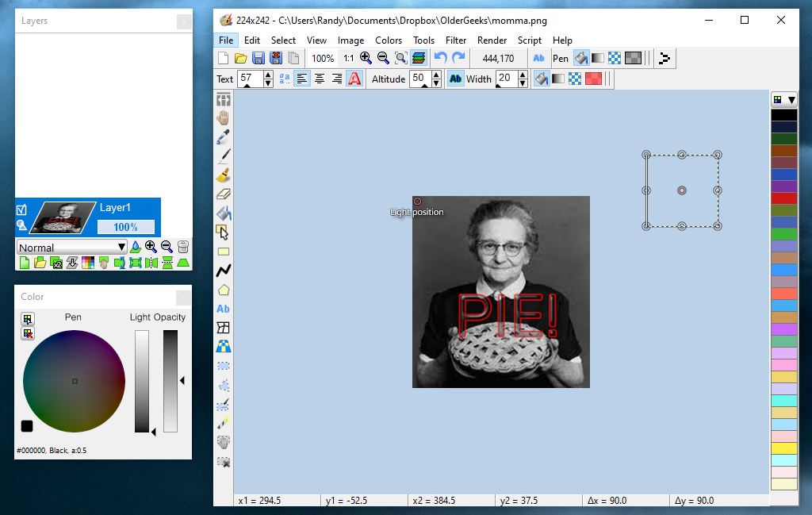The height and width of the screenshot is (515, 812).
Task: Delete layer with trash can icon
Action: 183,247
